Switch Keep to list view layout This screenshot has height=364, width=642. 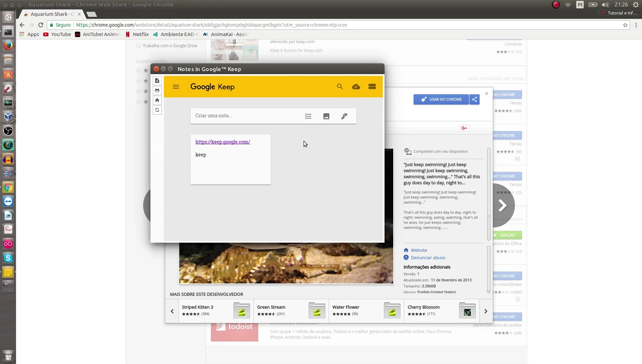pyautogui.click(x=372, y=86)
